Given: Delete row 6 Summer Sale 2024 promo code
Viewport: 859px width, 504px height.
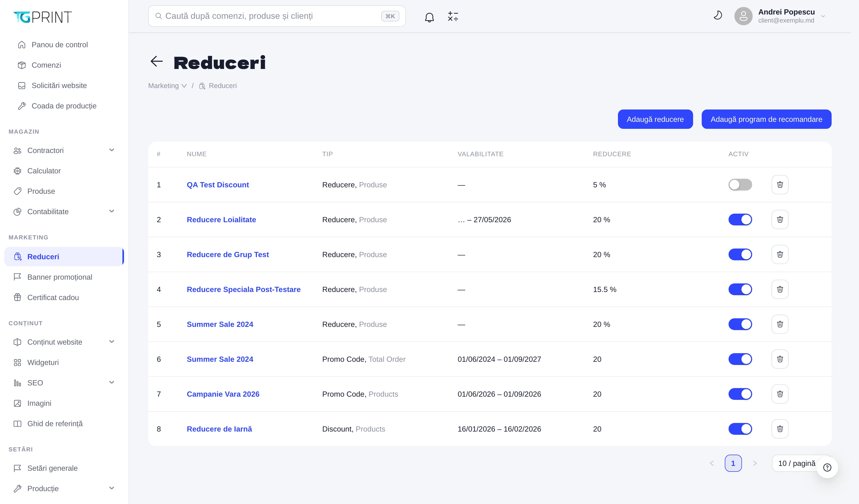Looking at the screenshot, I should [x=780, y=359].
